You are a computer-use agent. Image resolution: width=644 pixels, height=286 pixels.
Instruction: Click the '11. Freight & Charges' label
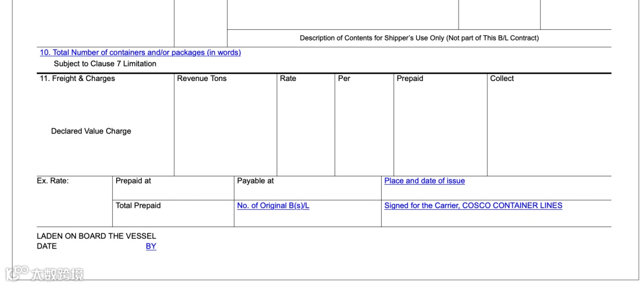77,79
